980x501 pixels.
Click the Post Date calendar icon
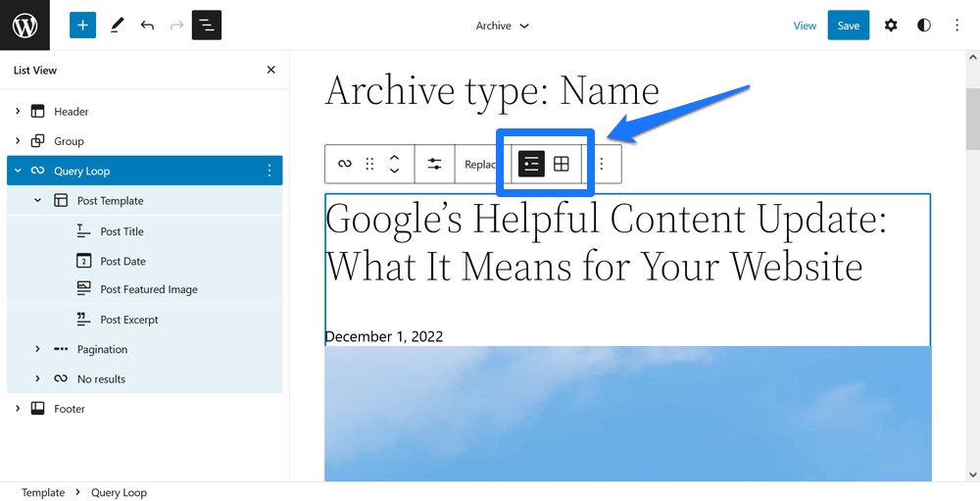pyautogui.click(x=83, y=261)
